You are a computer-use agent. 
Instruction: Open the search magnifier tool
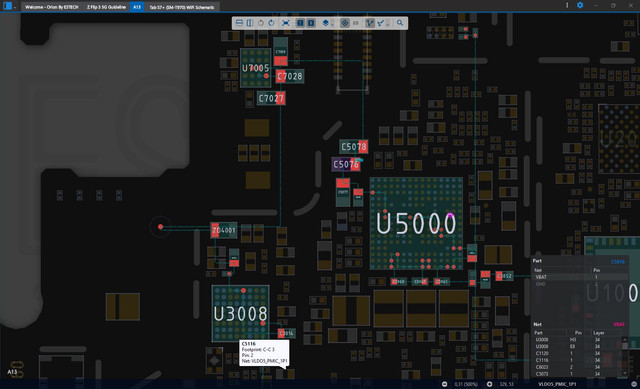(400, 23)
